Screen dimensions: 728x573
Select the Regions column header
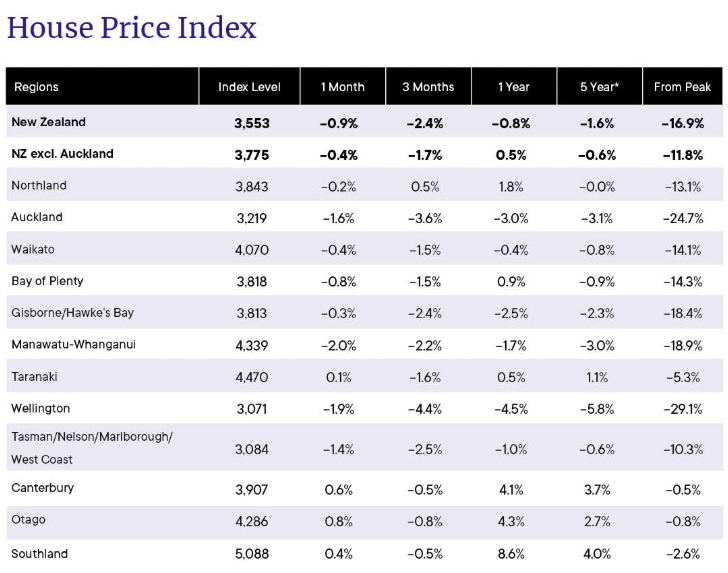(x=36, y=87)
